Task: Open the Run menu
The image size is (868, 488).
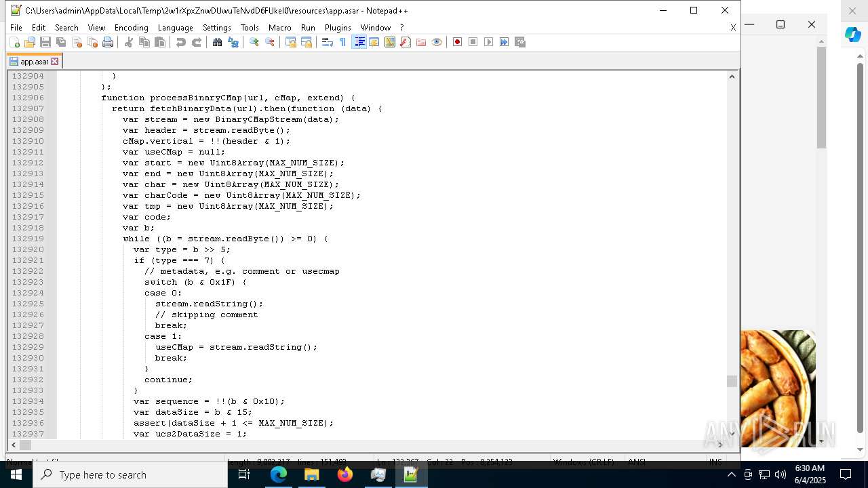Action: click(308, 28)
